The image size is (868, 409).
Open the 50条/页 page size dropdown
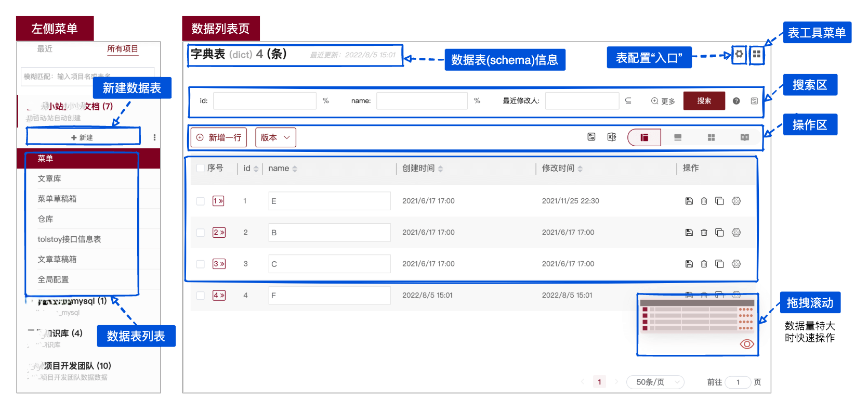(655, 382)
